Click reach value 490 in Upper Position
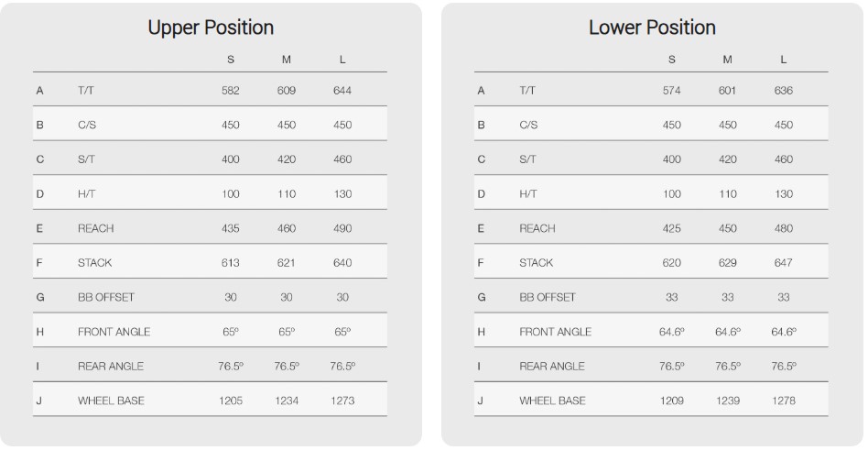 (x=342, y=228)
